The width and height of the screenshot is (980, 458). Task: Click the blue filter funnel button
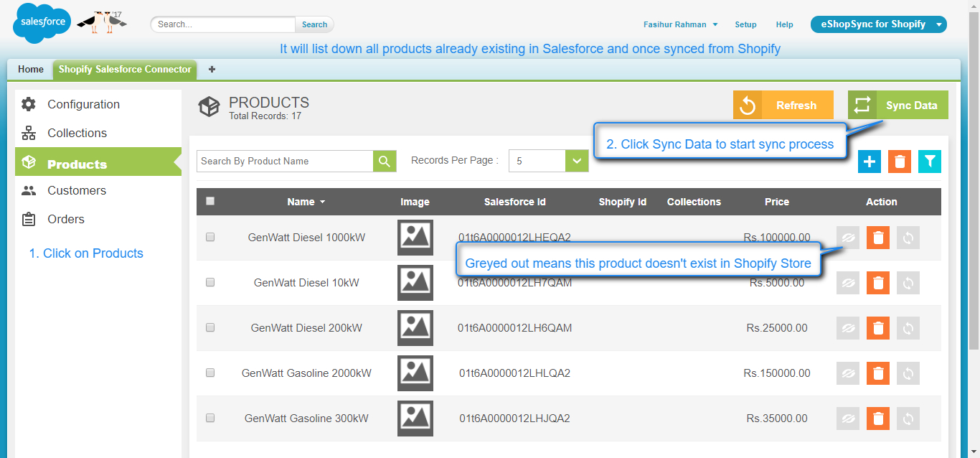(x=930, y=162)
